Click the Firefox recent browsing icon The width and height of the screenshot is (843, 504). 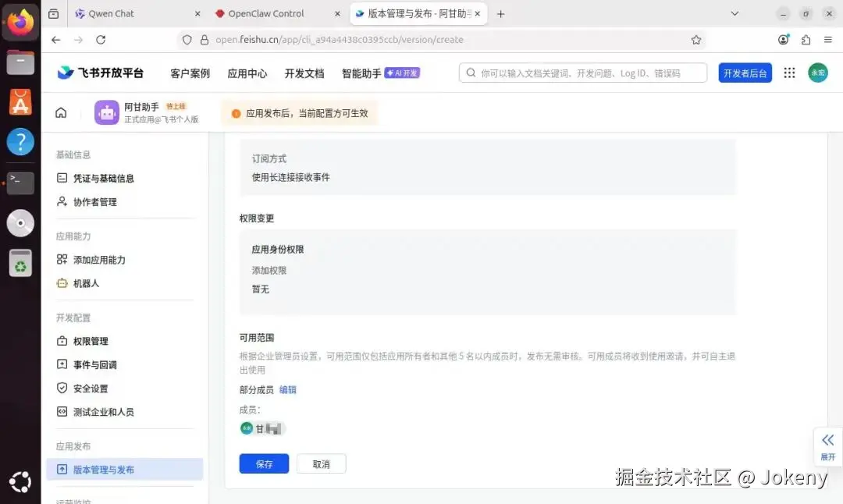click(53, 13)
